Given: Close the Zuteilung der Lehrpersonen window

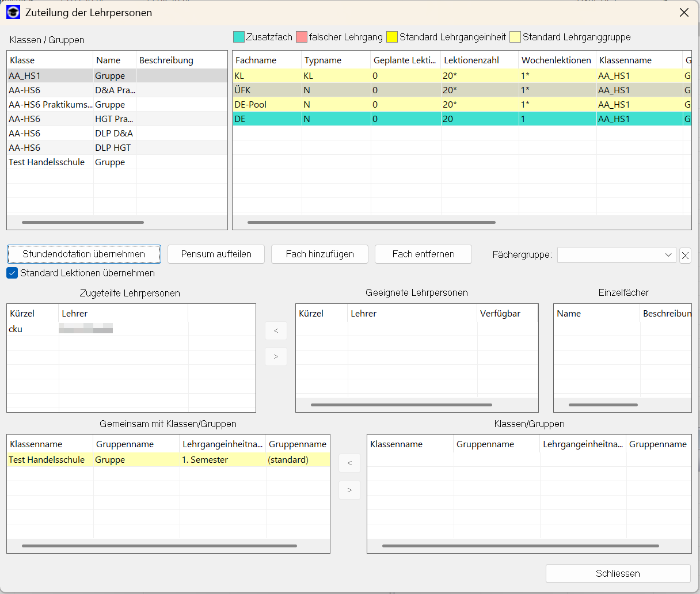Looking at the screenshot, I should coord(684,13).
